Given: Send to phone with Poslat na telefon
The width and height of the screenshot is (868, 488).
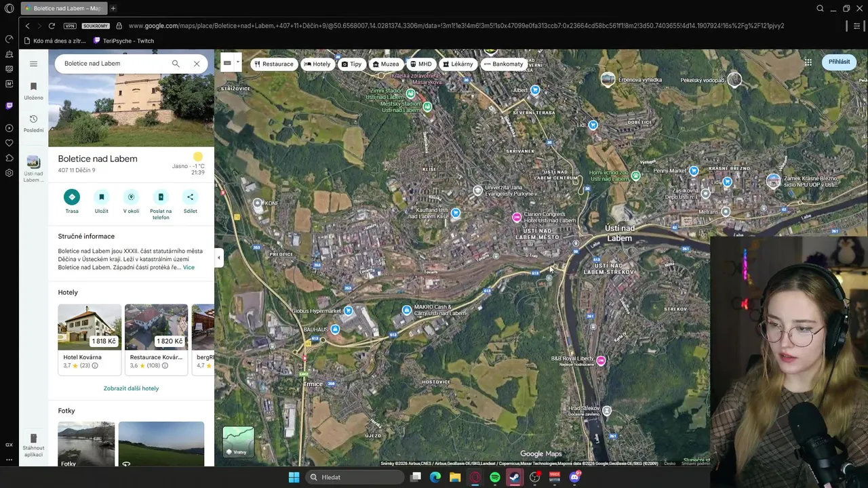Looking at the screenshot, I should pyautogui.click(x=161, y=205).
